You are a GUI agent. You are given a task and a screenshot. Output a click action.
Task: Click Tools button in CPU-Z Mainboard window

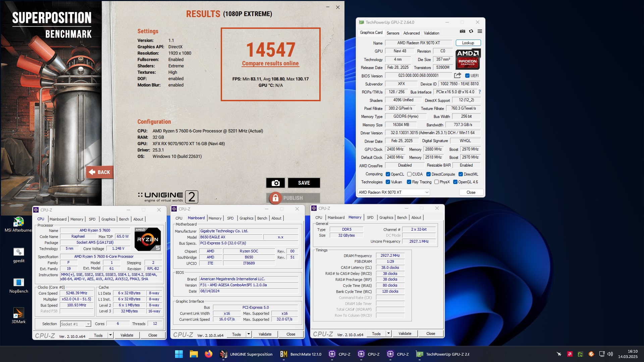tap(236, 334)
